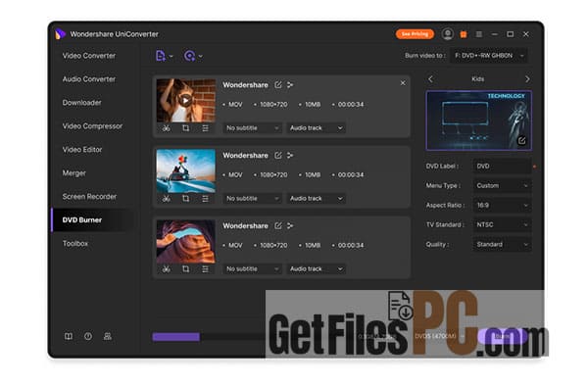The height and width of the screenshot is (385, 588).
Task: Open the Aspect Ratio 16:9 dropdown
Action: pos(502,205)
